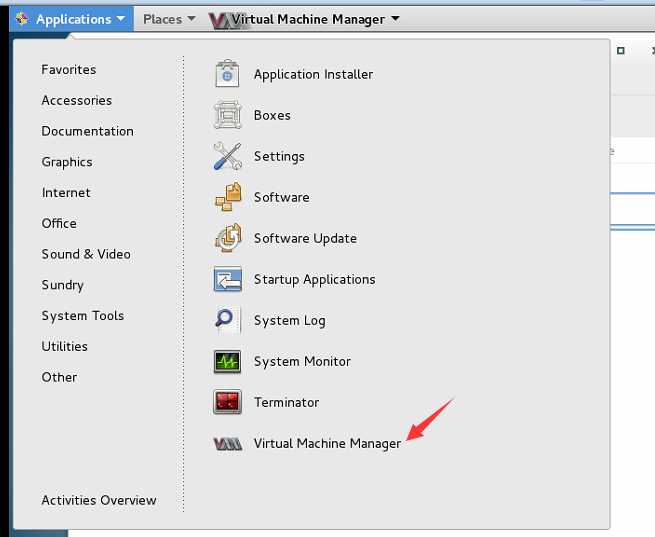Select the Sound & Video category

86,254
